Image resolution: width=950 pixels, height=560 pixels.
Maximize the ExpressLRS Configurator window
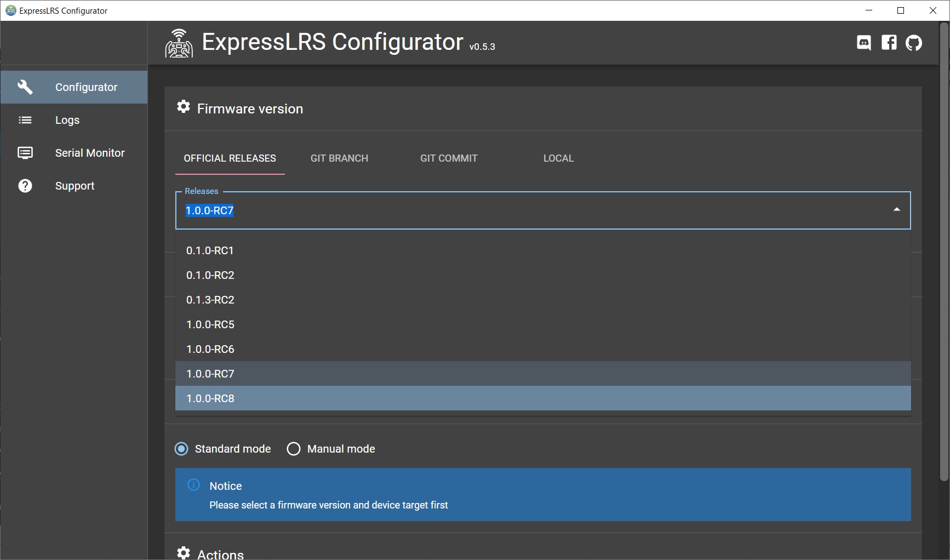(901, 10)
